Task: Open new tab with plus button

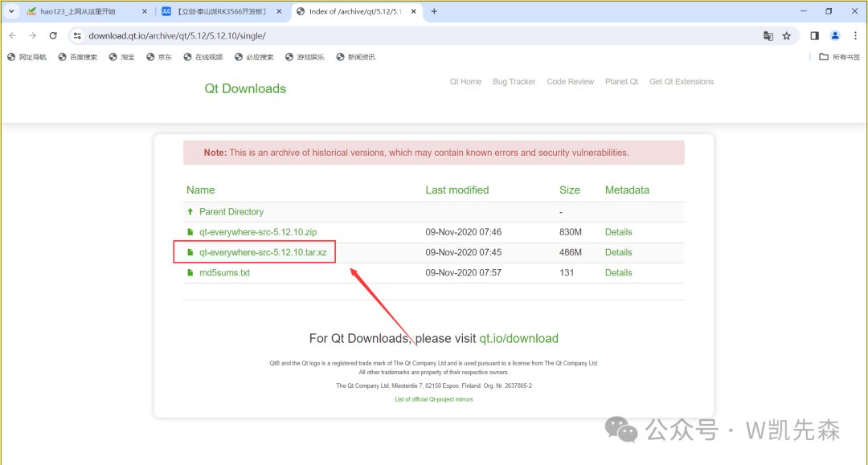Action: (434, 11)
